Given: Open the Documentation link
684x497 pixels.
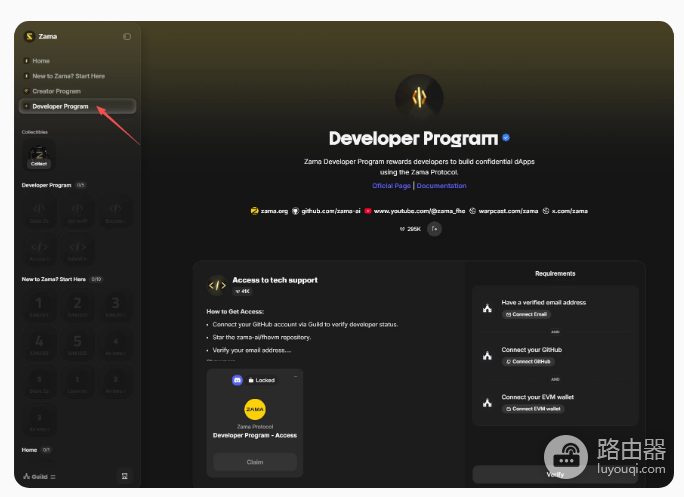Looking at the screenshot, I should point(441,185).
